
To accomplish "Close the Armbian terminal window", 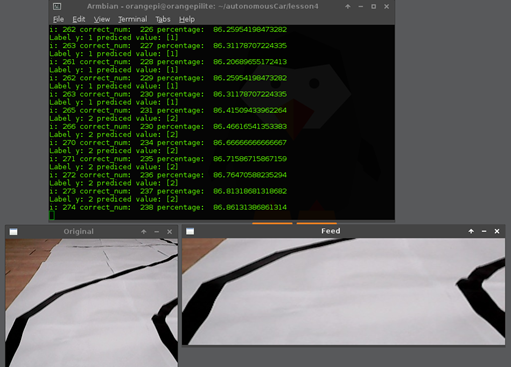I will pyautogui.click(x=387, y=6).
